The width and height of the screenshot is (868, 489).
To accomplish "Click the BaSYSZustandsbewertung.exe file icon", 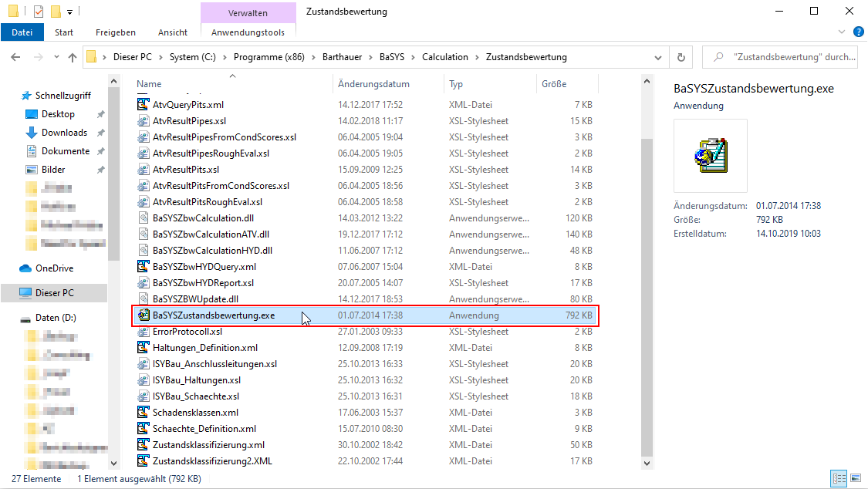I will (x=143, y=315).
